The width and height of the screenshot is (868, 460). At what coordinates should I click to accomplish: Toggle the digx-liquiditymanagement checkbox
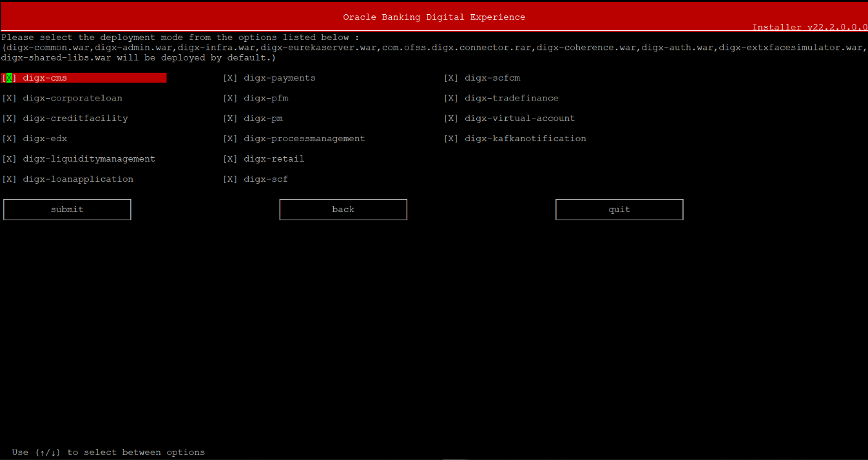(x=9, y=159)
